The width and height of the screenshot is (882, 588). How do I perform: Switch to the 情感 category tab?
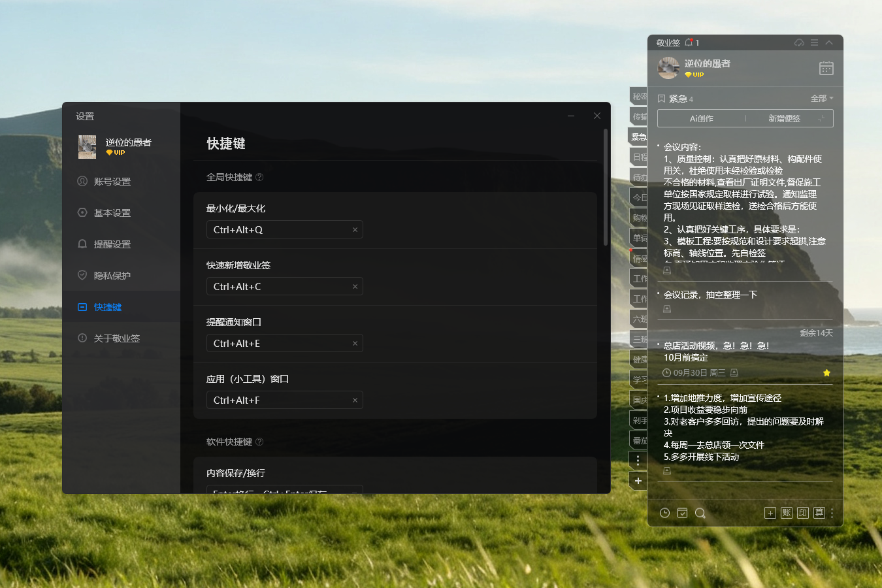point(639,259)
